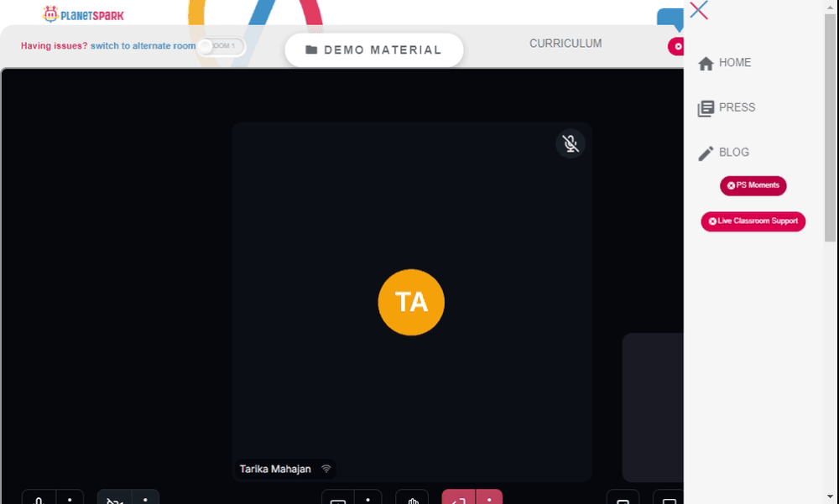Open options beside the red leave button
Viewport: 839px width, 504px height.
pyautogui.click(x=489, y=499)
